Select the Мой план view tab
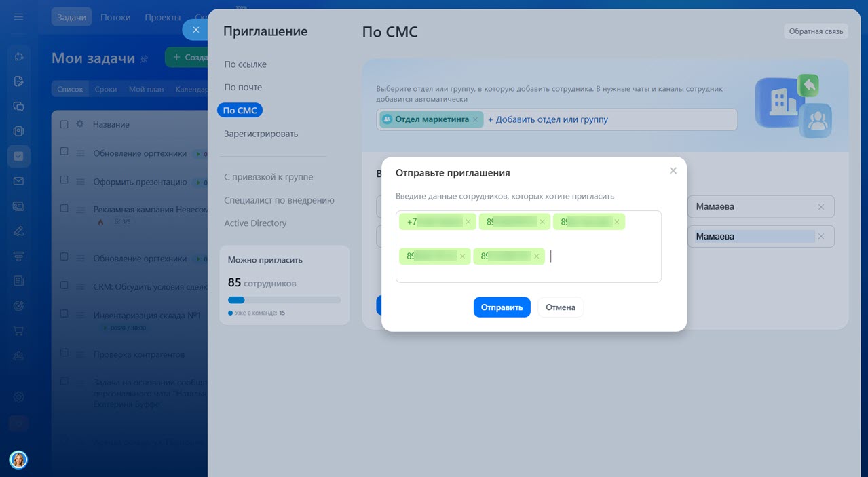Image resolution: width=868 pixels, height=477 pixels. click(x=145, y=89)
